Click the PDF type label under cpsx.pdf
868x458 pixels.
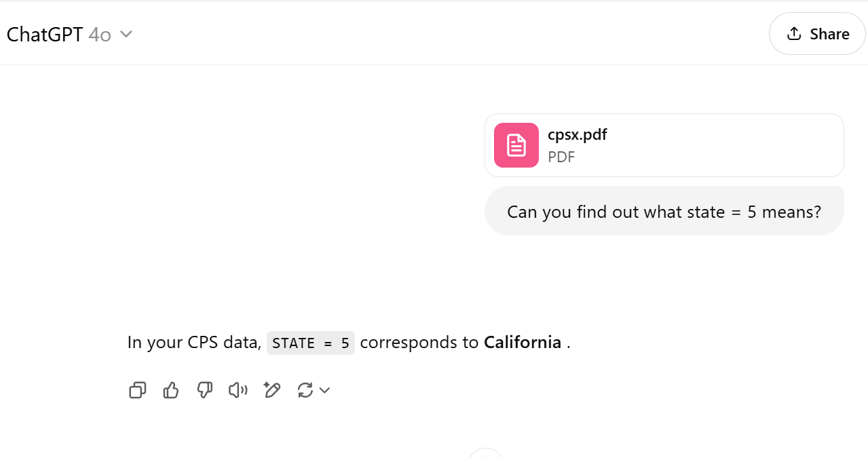tap(561, 157)
